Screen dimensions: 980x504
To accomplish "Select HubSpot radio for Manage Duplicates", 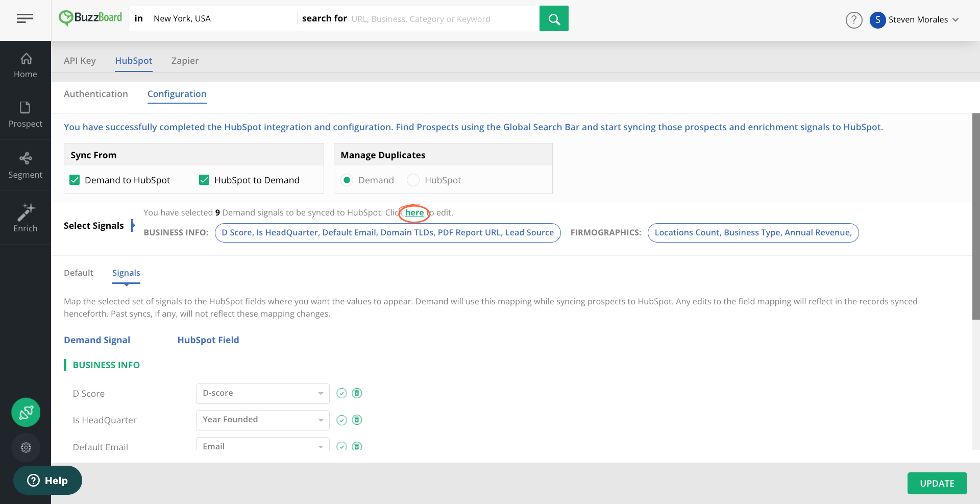I will pos(413,180).
